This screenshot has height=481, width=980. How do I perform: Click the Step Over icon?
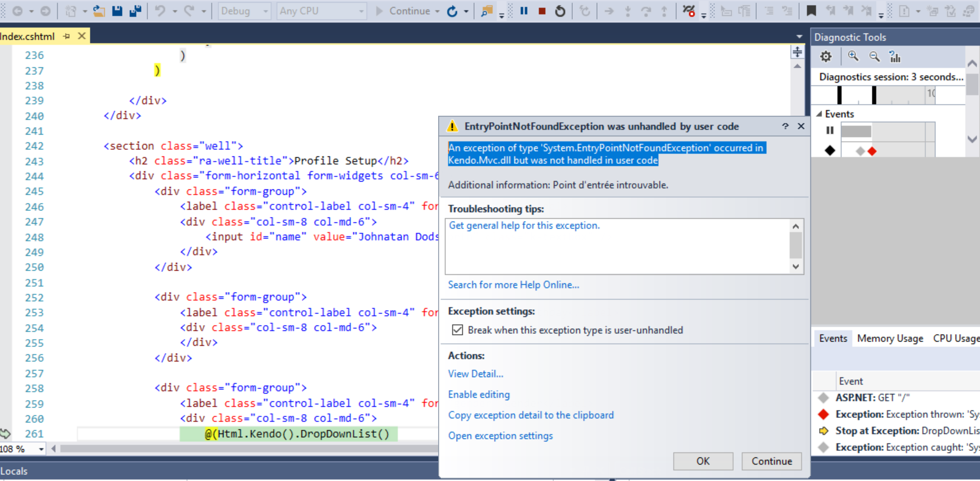coord(646,11)
